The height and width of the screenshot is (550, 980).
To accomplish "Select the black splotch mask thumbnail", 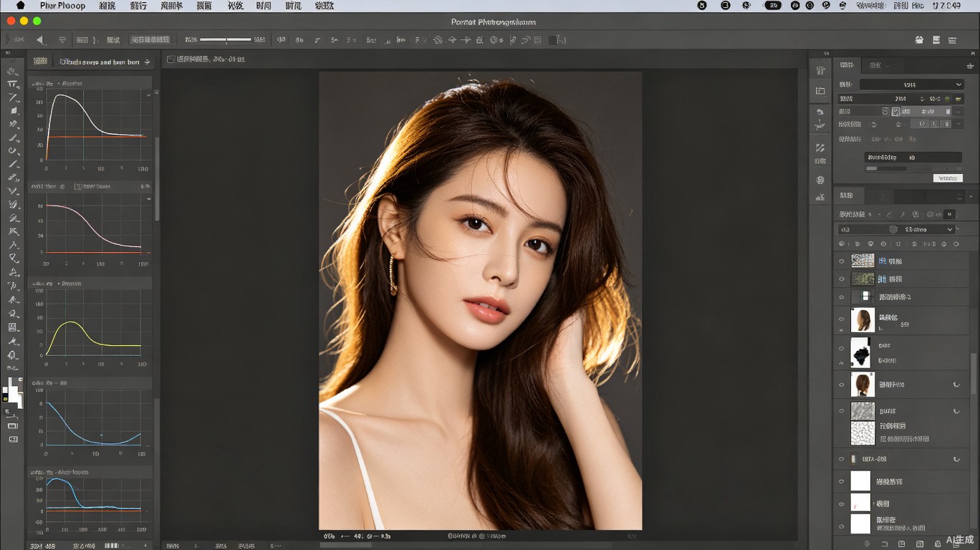I will 860,352.
